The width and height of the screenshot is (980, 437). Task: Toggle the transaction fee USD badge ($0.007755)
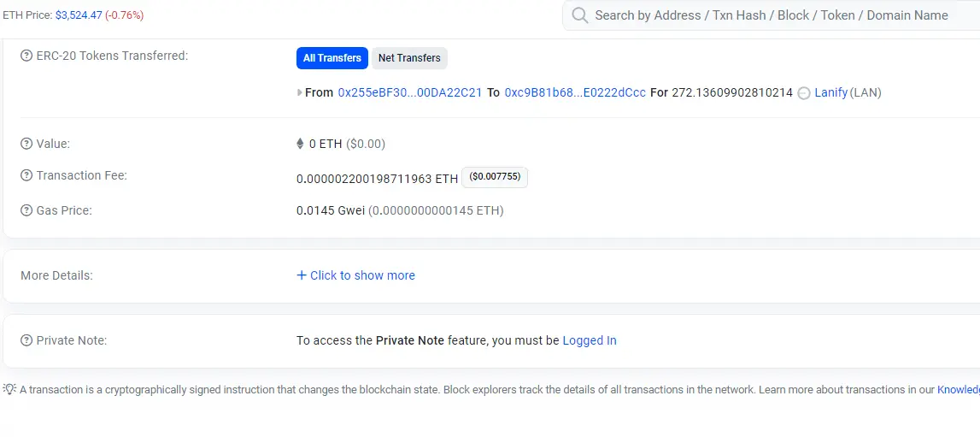[x=495, y=177]
